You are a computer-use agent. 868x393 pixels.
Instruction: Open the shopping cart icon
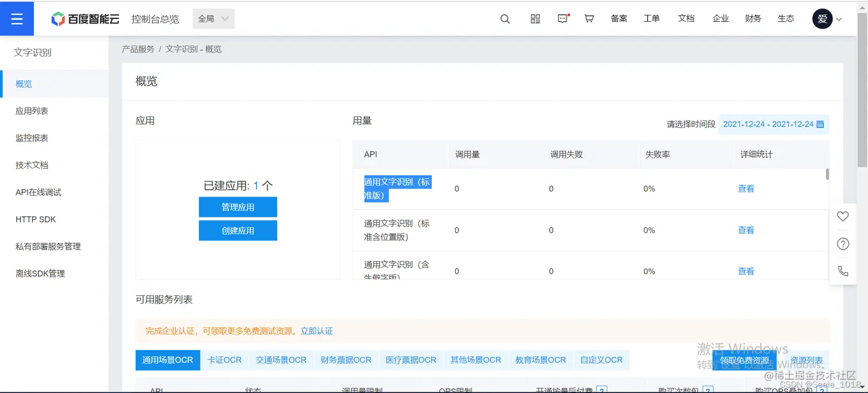click(588, 18)
